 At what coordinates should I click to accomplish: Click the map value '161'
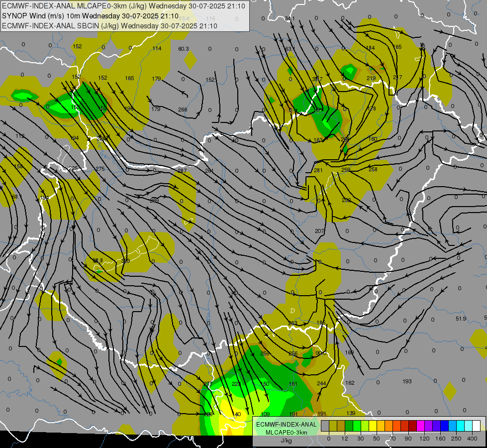click(x=293, y=384)
